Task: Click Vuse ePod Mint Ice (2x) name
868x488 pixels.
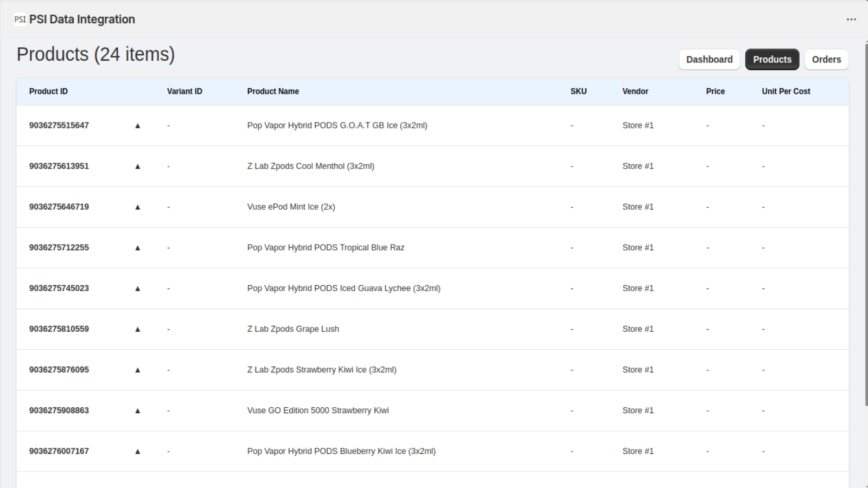Action: pyautogui.click(x=291, y=207)
